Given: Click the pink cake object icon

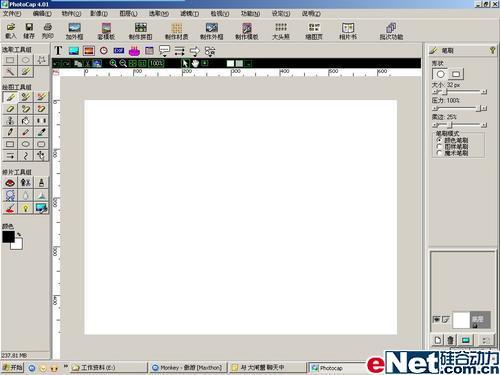Looking at the screenshot, I should (x=134, y=51).
